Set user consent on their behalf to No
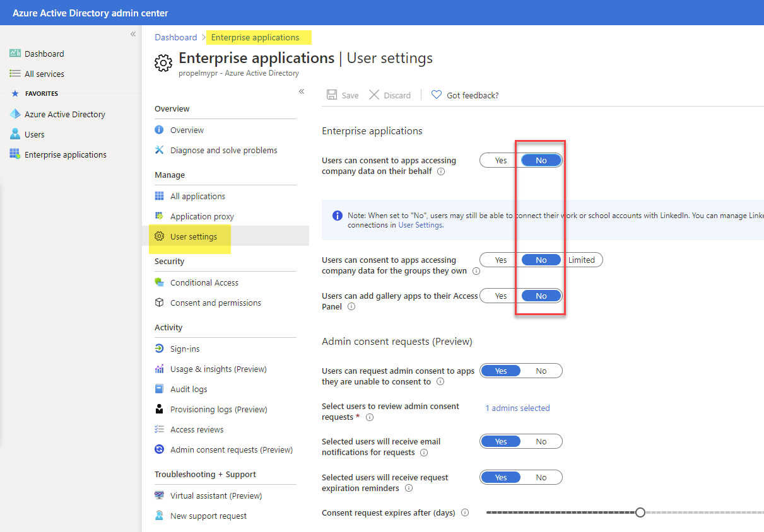Viewport: 764px width, 532px height. coord(541,160)
